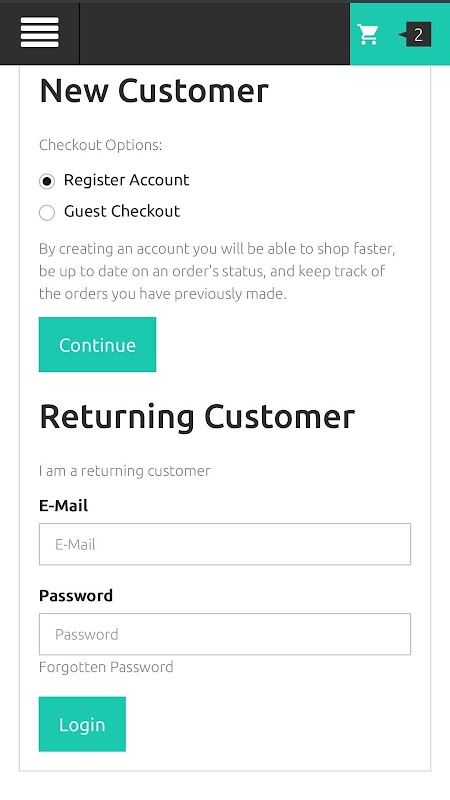Click the Checkout Options label text
This screenshot has width=450, height=800.
pos(101,145)
